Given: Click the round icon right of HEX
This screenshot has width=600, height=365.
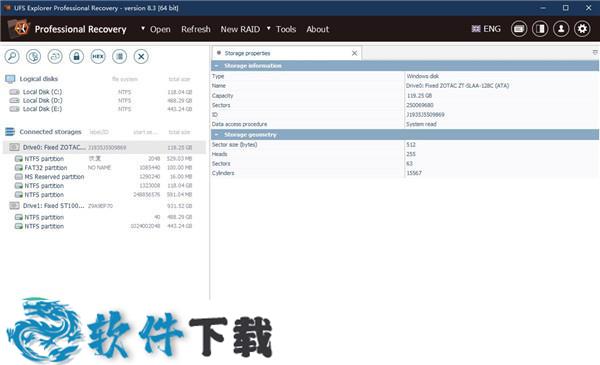Looking at the screenshot, I should pos(120,57).
